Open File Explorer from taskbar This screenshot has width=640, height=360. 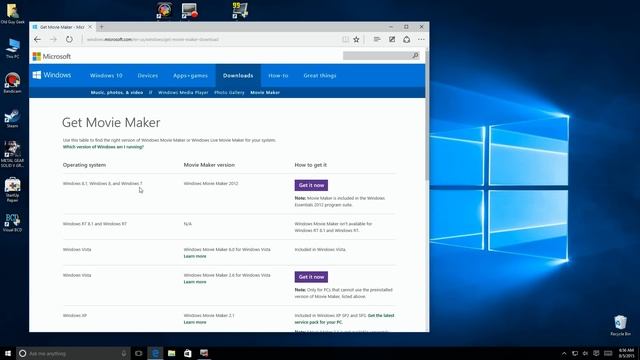[x=171, y=353]
